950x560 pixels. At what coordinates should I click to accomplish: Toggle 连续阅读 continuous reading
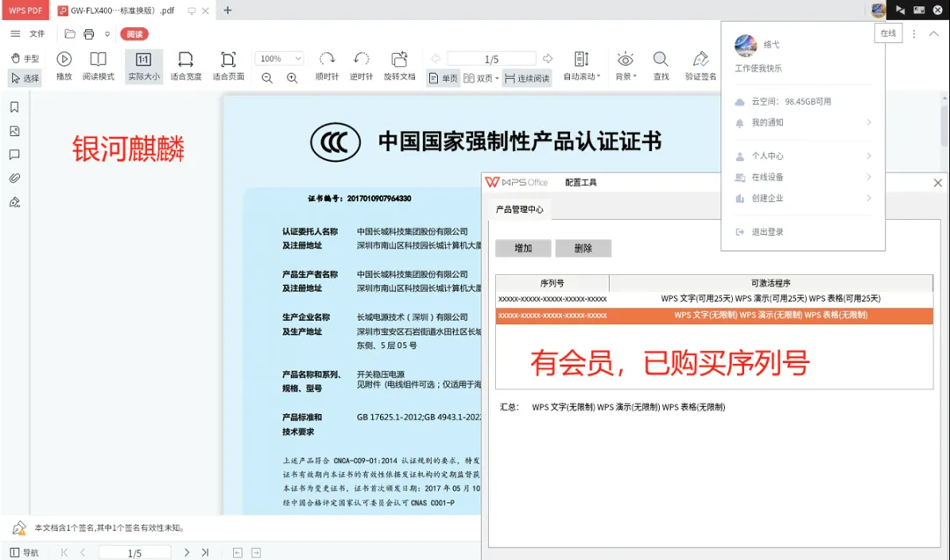coord(527,78)
